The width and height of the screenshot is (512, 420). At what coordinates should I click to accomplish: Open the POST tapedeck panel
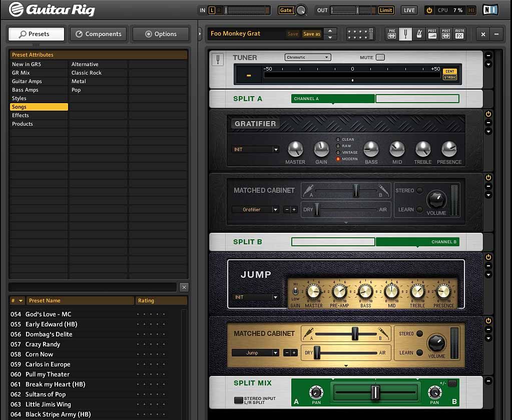pos(447,34)
